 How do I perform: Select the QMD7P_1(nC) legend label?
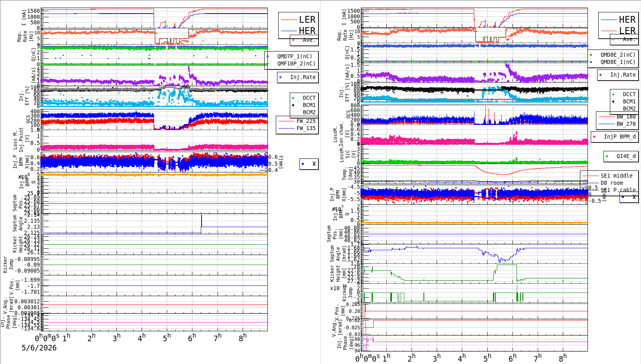click(x=295, y=56)
